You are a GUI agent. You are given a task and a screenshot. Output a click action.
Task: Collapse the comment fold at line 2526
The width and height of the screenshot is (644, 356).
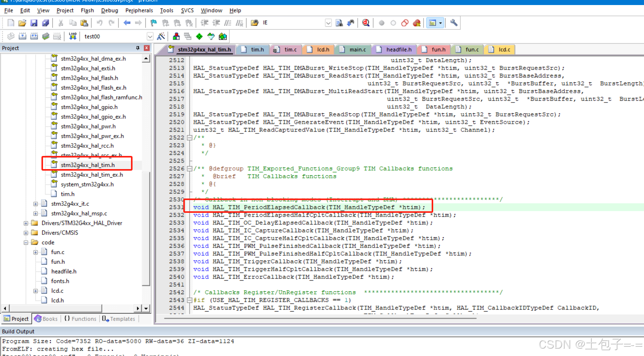click(189, 168)
